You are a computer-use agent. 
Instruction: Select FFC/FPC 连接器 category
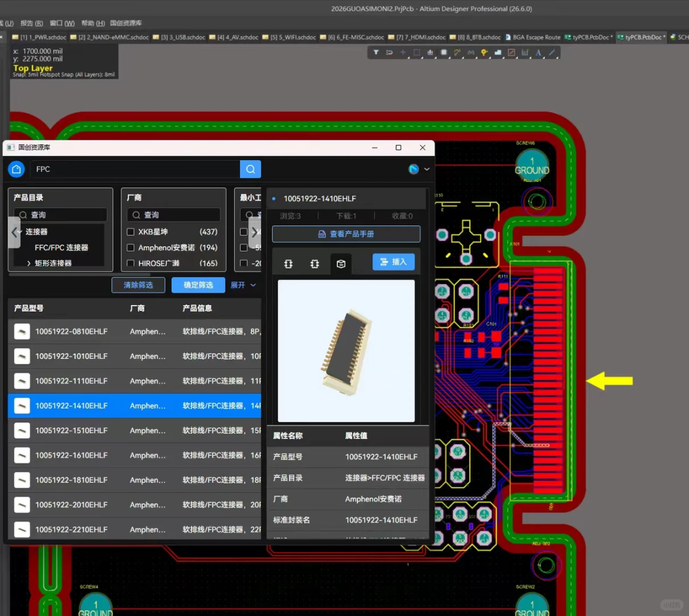[x=61, y=248]
